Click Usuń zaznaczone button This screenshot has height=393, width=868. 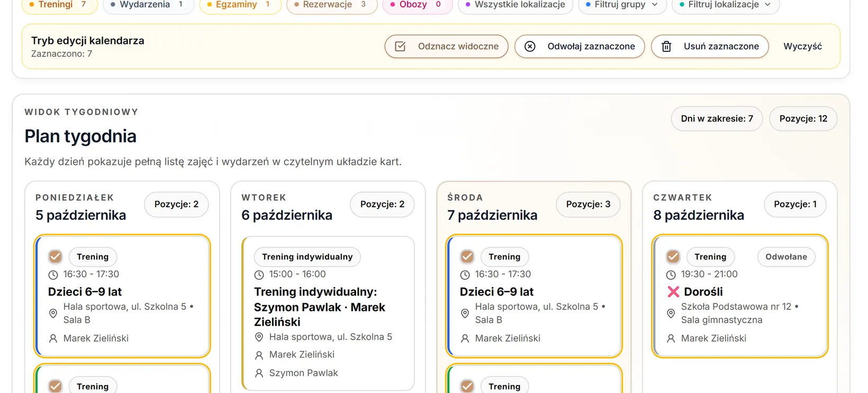coord(710,47)
